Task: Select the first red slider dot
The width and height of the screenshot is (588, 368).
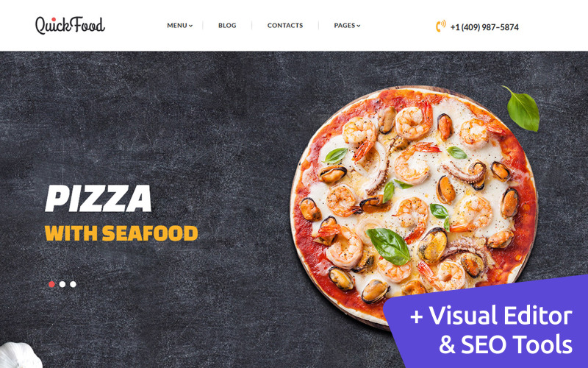Action: (51, 284)
